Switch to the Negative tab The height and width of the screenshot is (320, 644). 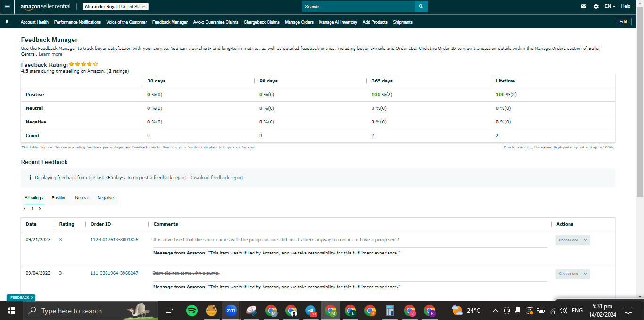(106, 198)
